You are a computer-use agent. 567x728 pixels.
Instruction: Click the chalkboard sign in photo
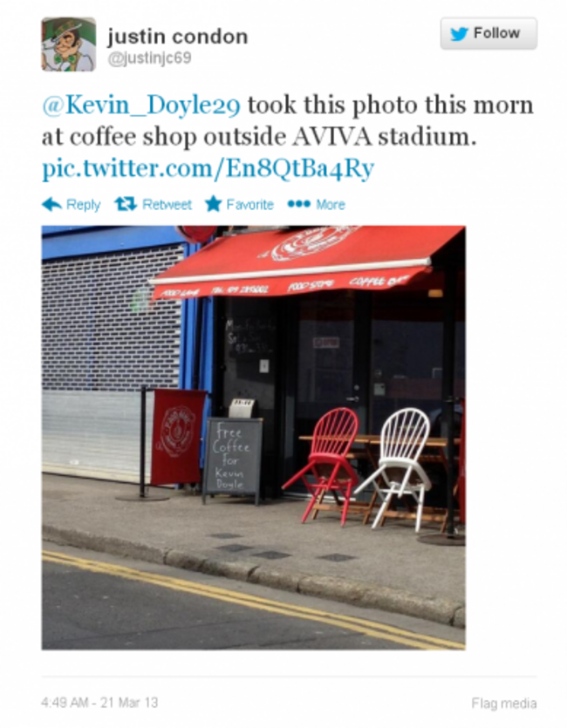(x=232, y=459)
